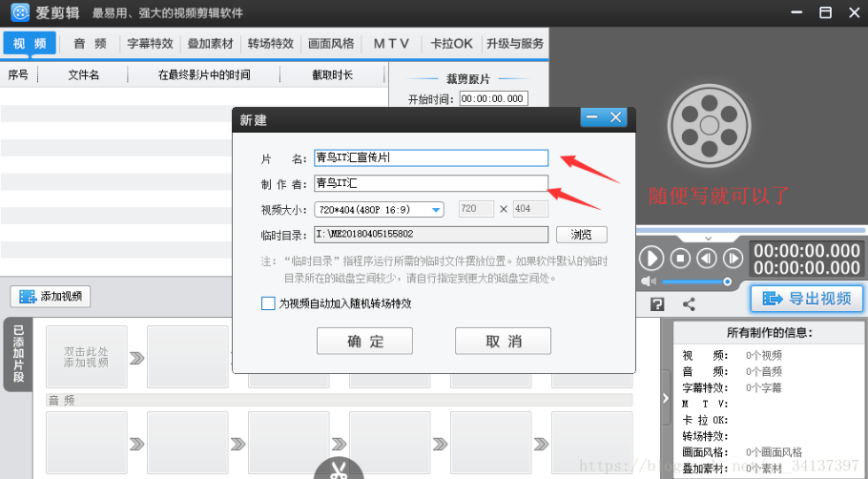Stop the video playback
Viewport: 868px width, 479px height.
(680, 258)
